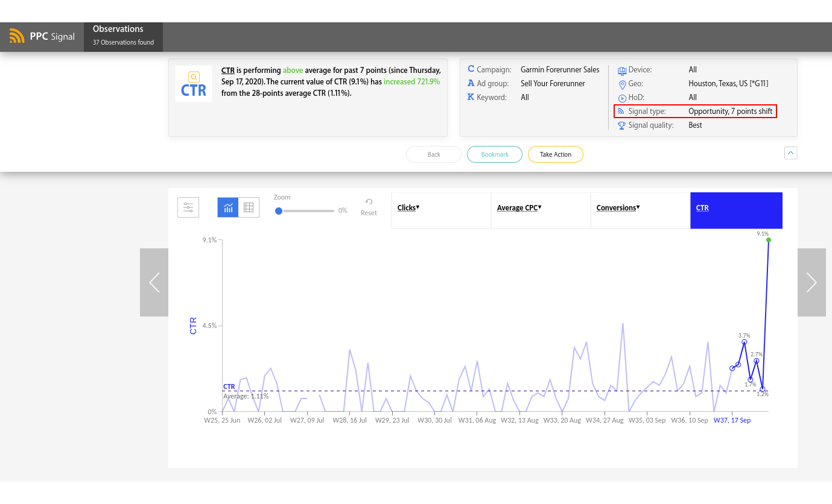
Task: Click the 3.7% chart data point
Action: [745, 342]
